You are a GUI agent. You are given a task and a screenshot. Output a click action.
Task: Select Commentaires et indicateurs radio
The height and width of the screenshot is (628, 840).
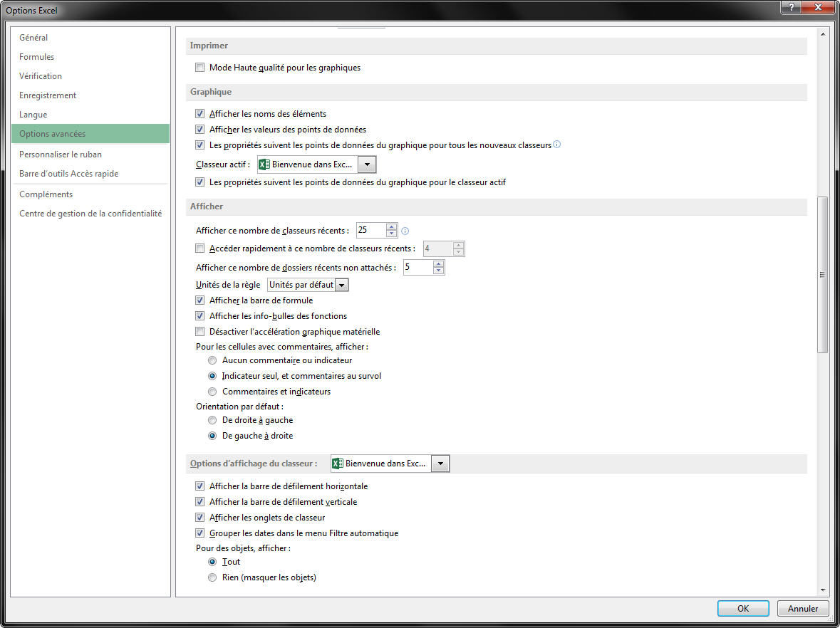[x=213, y=392]
